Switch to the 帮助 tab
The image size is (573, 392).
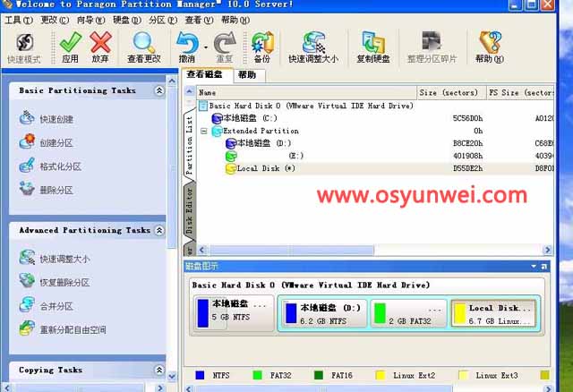[x=247, y=75]
